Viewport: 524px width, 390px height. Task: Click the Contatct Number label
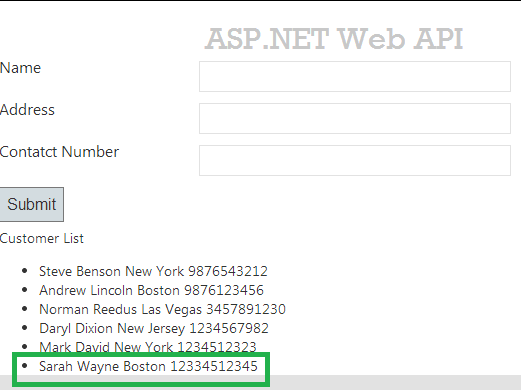(59, 152)
